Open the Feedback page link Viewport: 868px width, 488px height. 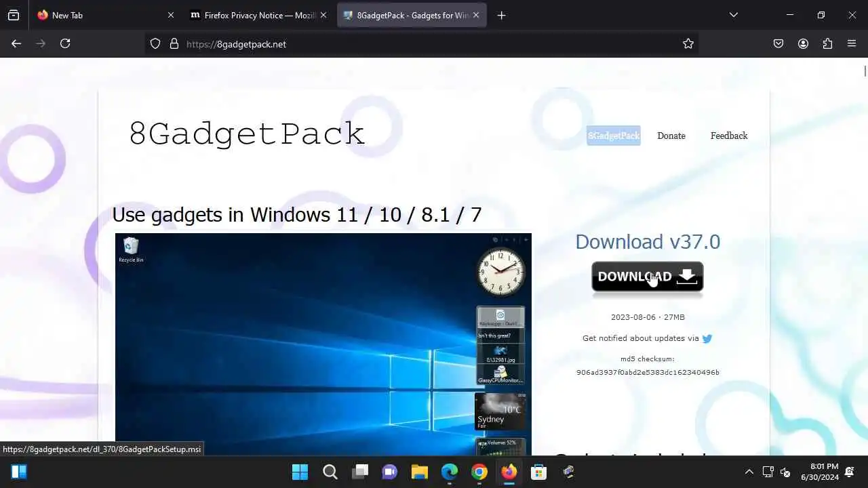pyautogui.click(x=729, y=136)
